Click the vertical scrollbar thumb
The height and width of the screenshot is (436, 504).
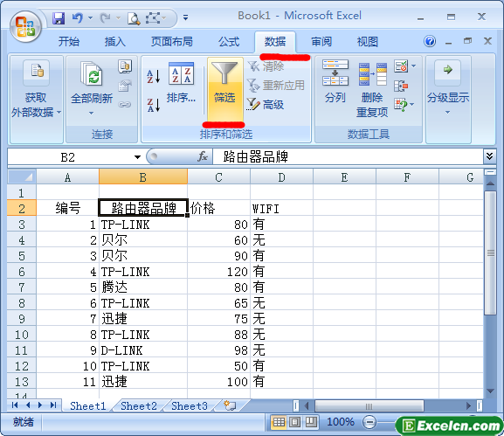(491, 253)
